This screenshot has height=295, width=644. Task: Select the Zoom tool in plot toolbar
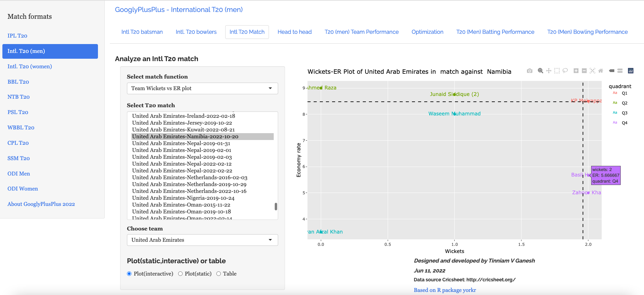(x=540, y=71)
